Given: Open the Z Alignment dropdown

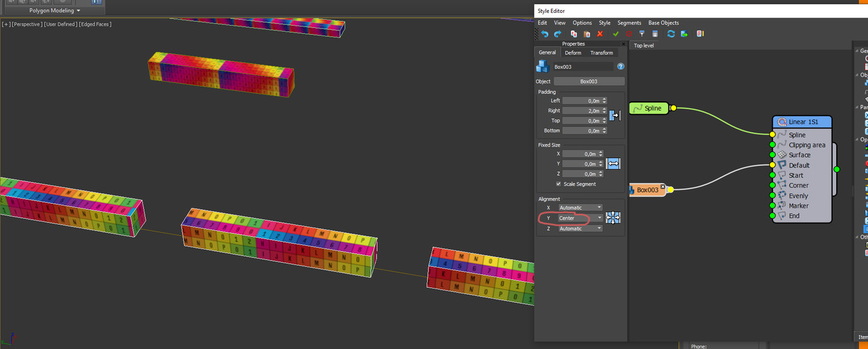Looking at the screenshot, I should pos(580,229).
